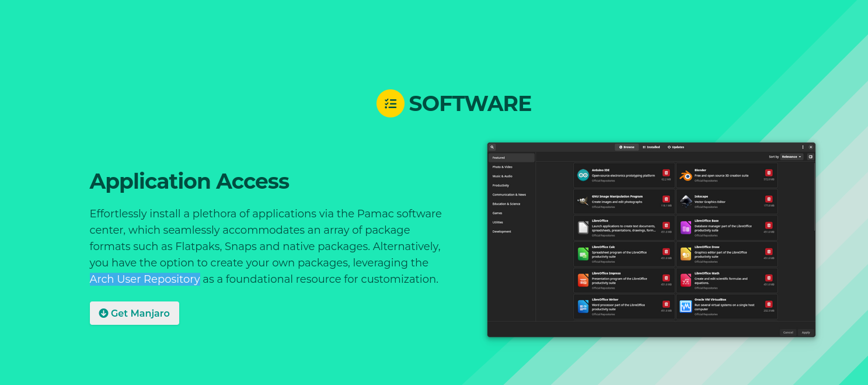
Task: Open the Pamac software center screenshot
Action: pos(651,240)
